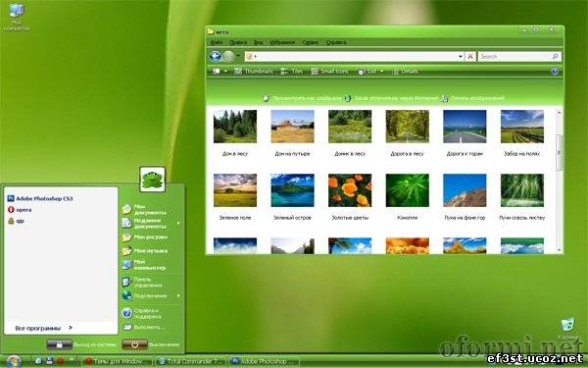Launch Opera from start menu
588x368 pixels.
pyautogui.click(x=20, y=210)
